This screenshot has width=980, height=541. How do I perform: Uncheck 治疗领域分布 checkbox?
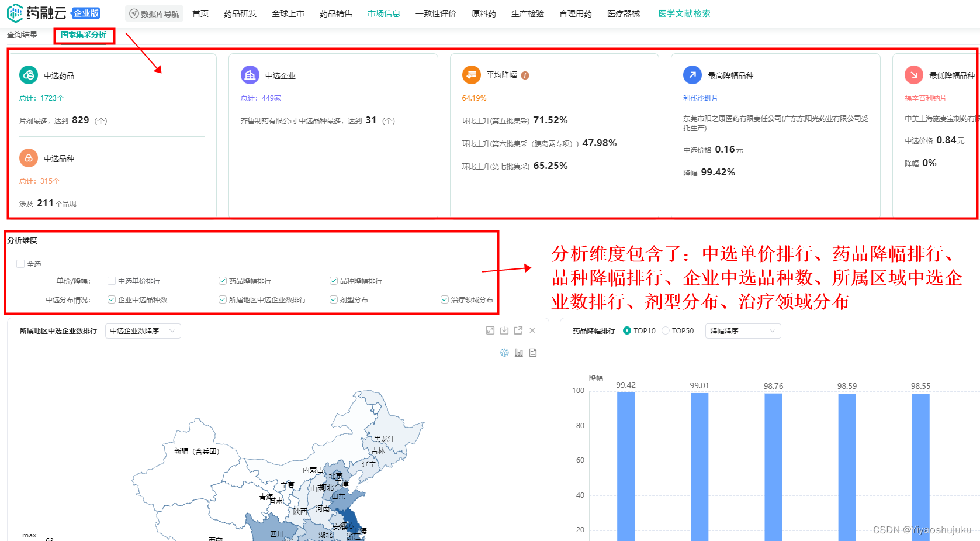(x=445, y=299)
